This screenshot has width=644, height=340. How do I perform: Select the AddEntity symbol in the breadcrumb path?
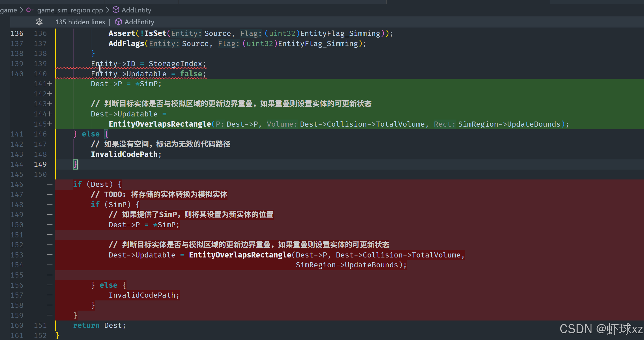click(x=136, y=10)
